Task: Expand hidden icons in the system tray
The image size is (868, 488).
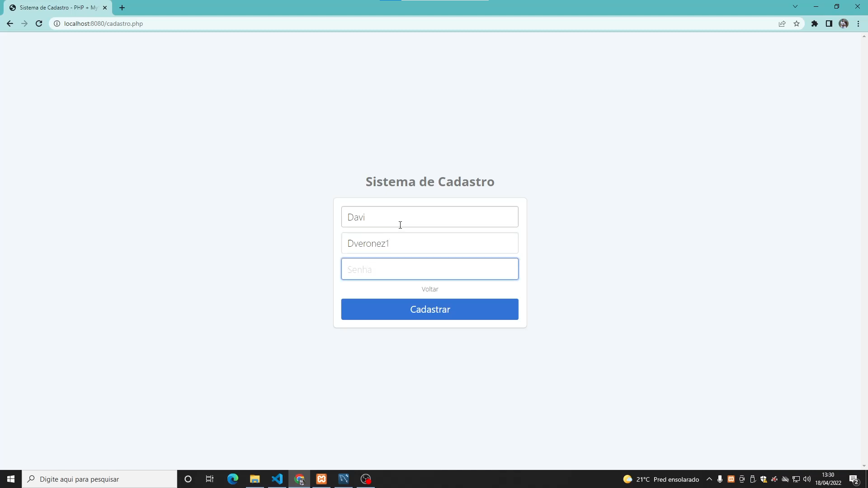Action: click(x=709, y=479)
